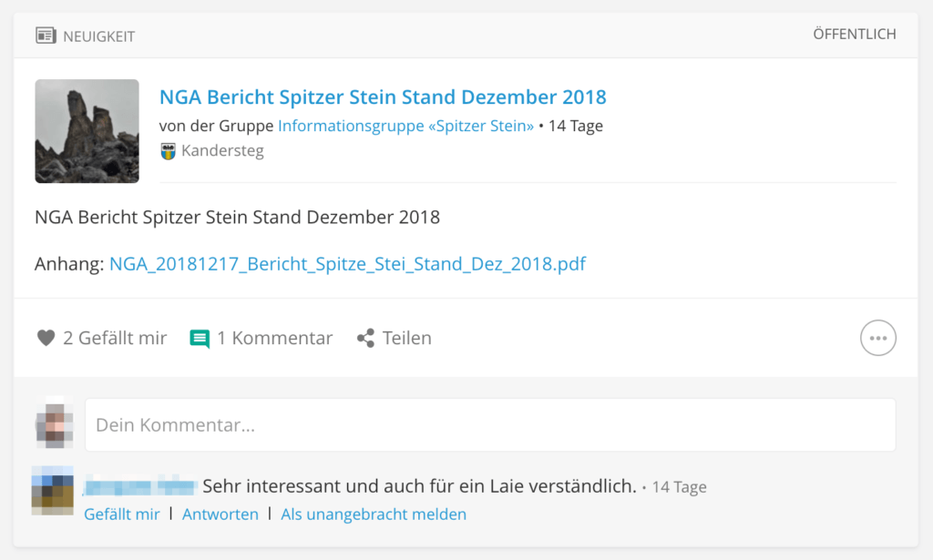Like the comment via 'Gefällt mir'
This screenshot has width=933, height=560.
click(122, 514)
